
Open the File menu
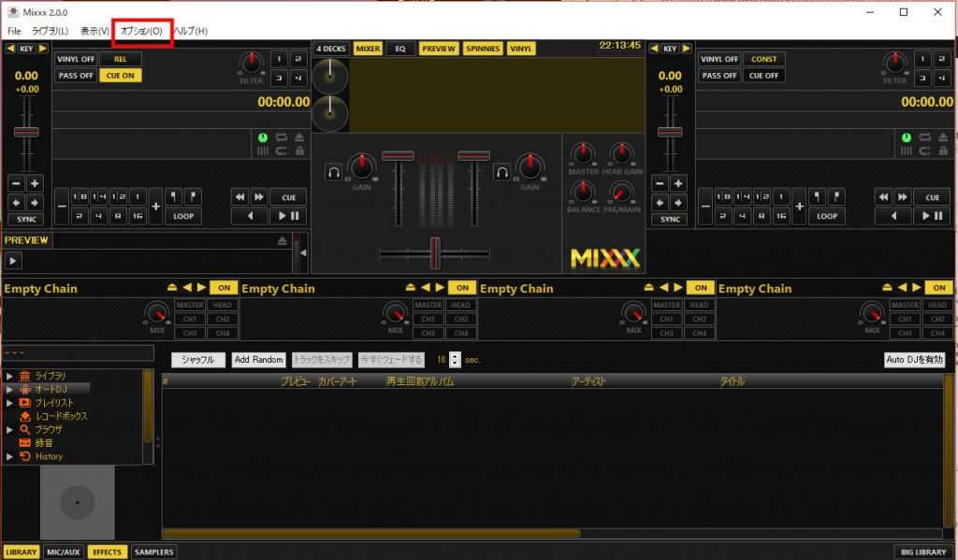pyautogui.click(x=14, y=31)
